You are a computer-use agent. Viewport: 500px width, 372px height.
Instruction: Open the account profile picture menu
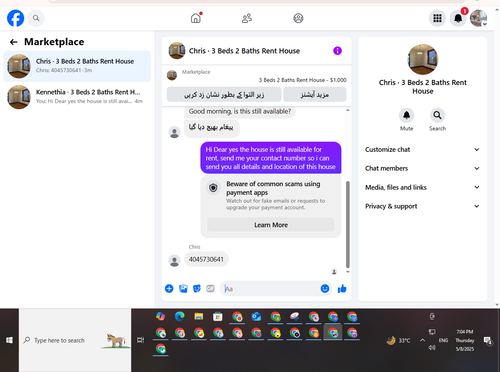[478, 18]
